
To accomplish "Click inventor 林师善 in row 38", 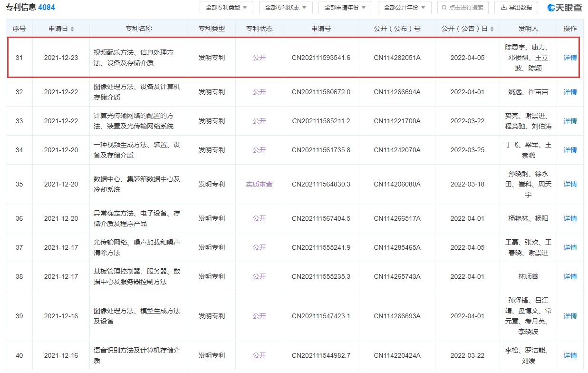I will tap(528, 276).
